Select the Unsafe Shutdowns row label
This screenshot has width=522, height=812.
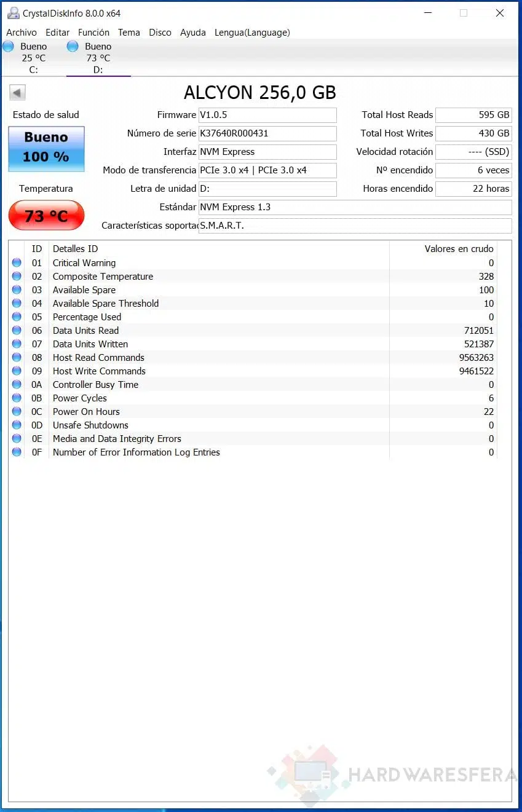[x=90, y=425]
